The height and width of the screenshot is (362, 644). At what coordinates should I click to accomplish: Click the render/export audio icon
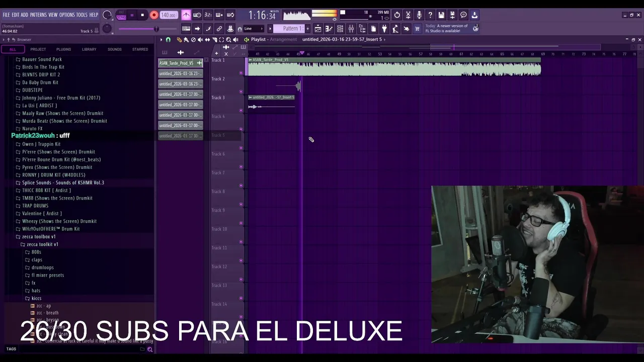click(452, 15)
